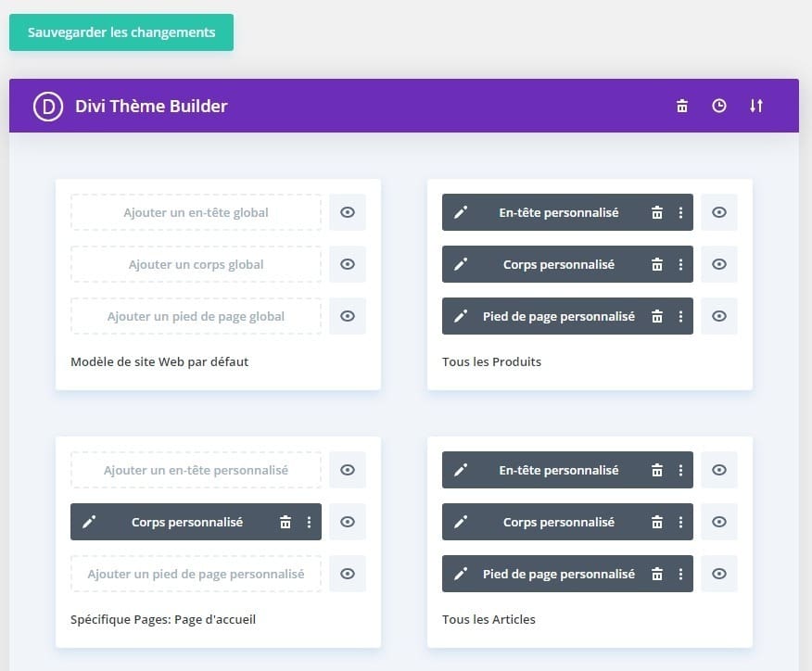Click 'Pied de page personnalisé' in Tous les Articles

(559, 574)
